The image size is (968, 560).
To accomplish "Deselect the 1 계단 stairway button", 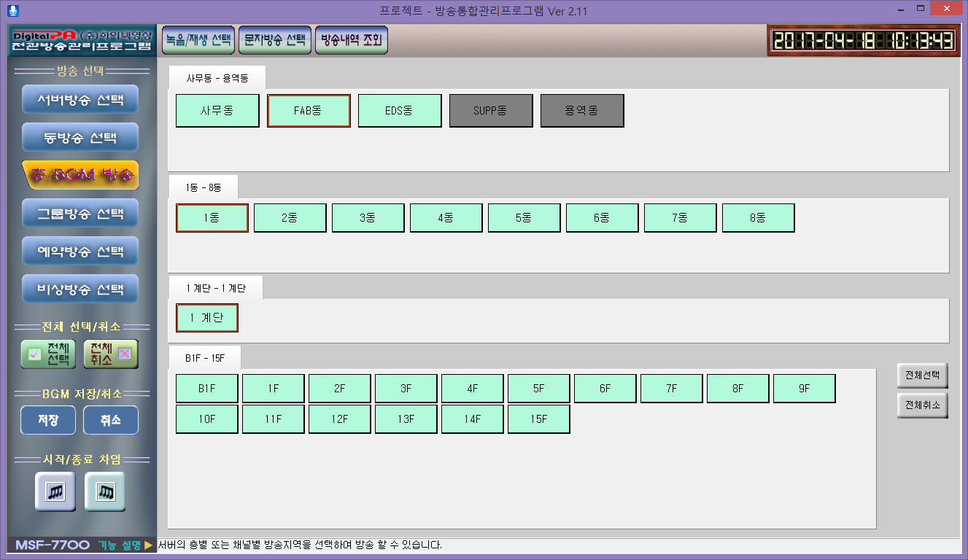I will click(x=207, y=318).
